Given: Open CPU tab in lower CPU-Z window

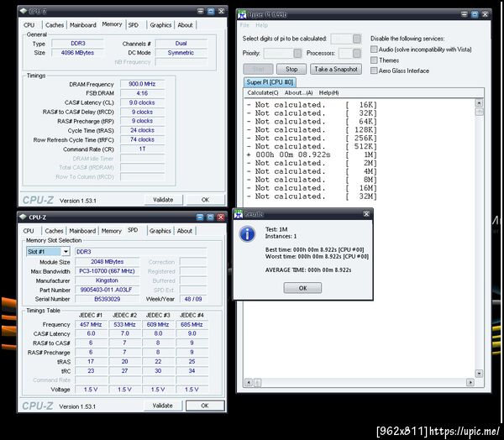Looking at the screenshot, I should click(x=29, y=231).
